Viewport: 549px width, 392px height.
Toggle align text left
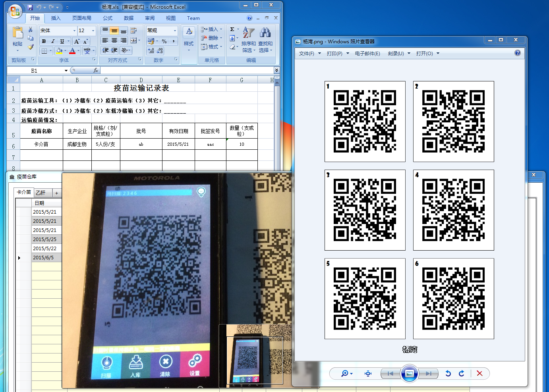click(x=105, y=41)
